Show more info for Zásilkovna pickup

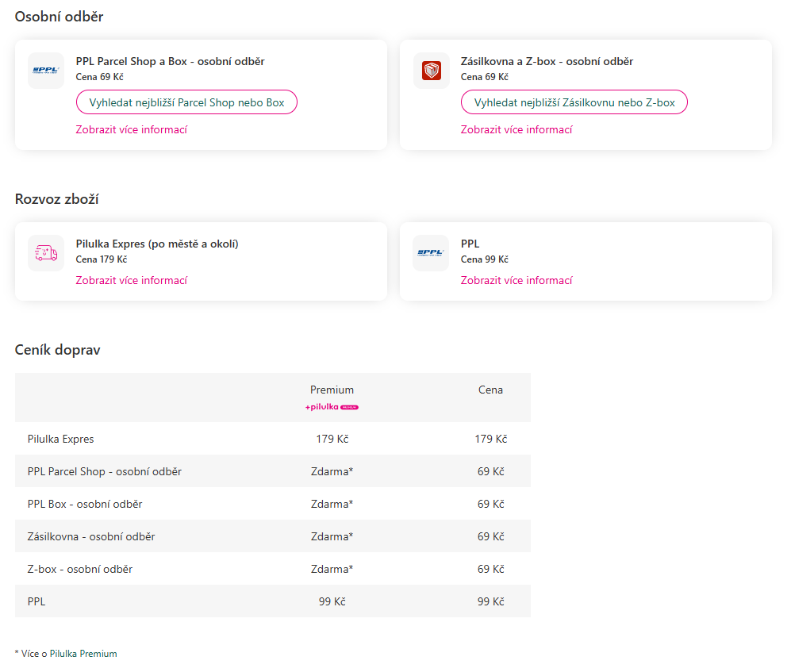(516, 129)
